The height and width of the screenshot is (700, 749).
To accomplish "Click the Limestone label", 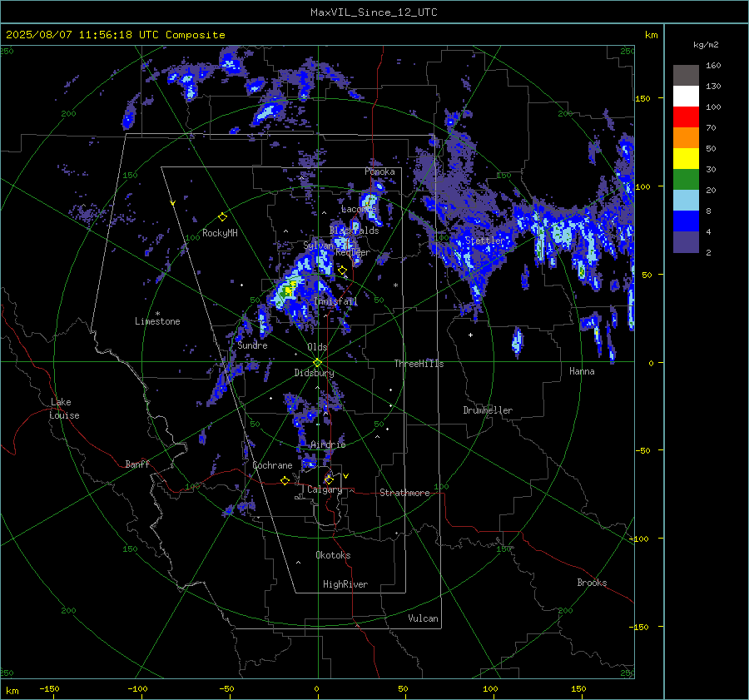I will tap(157, 321).
